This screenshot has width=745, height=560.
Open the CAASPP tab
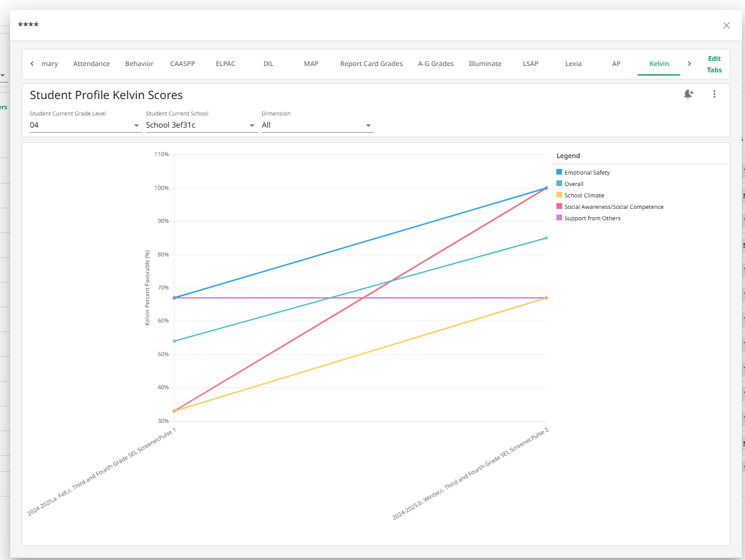pyautogui.click(x=182, y=63)
